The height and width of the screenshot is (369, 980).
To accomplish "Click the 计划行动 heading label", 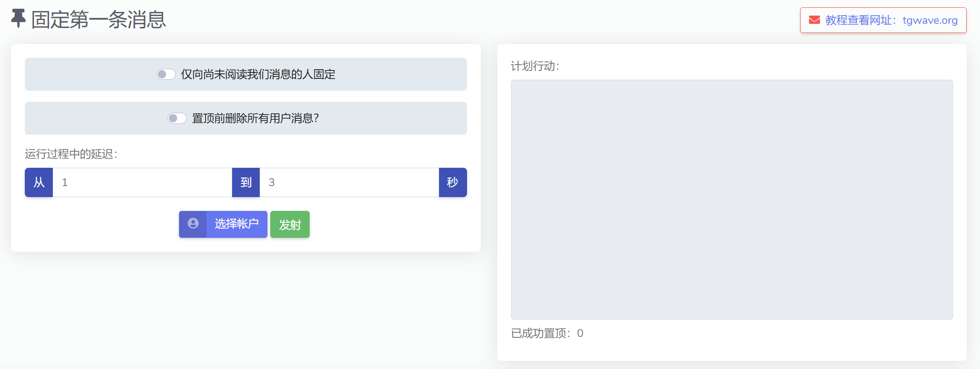I will coord(535,66).
